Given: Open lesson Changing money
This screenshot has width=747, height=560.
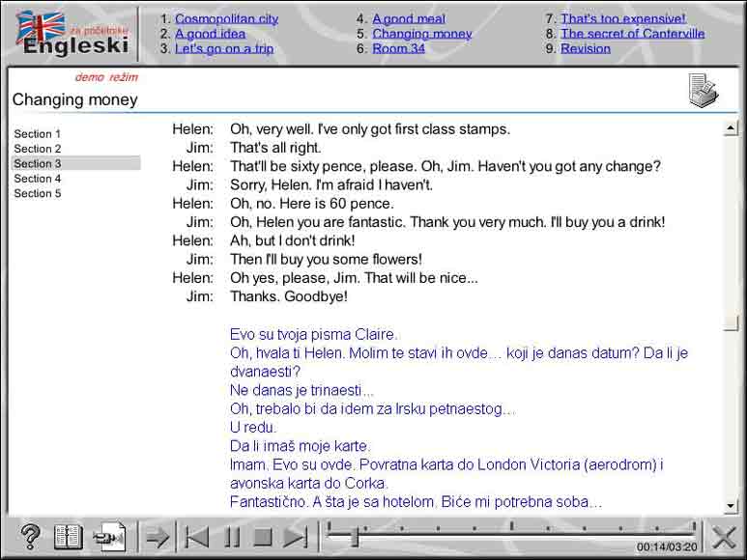Looking at the screenshot, I should point(421,34).
